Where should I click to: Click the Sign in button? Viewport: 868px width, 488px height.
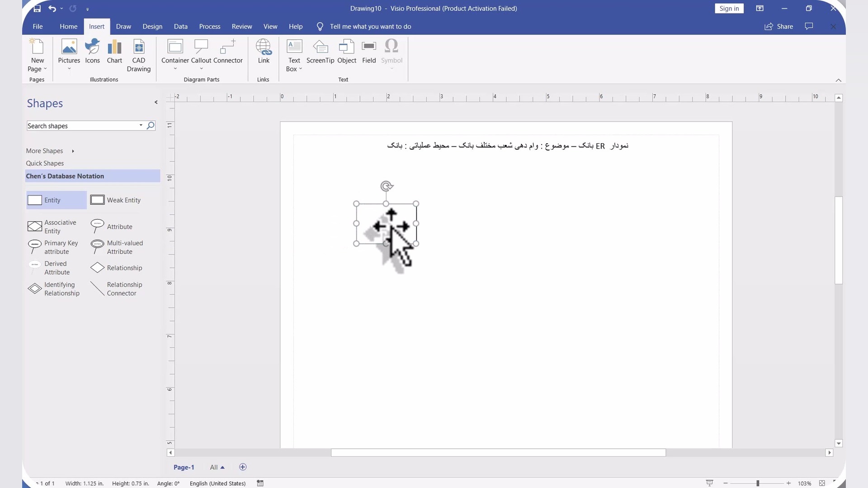coord(729,8)
